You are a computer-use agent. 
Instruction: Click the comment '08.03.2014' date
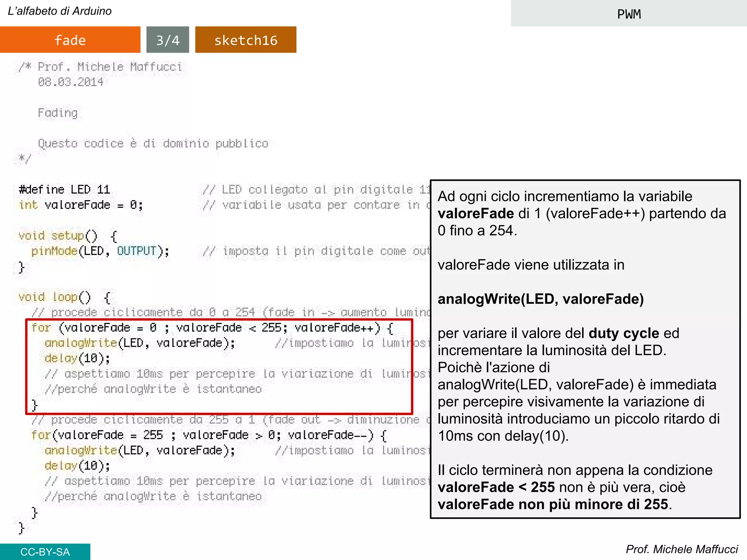71,82
